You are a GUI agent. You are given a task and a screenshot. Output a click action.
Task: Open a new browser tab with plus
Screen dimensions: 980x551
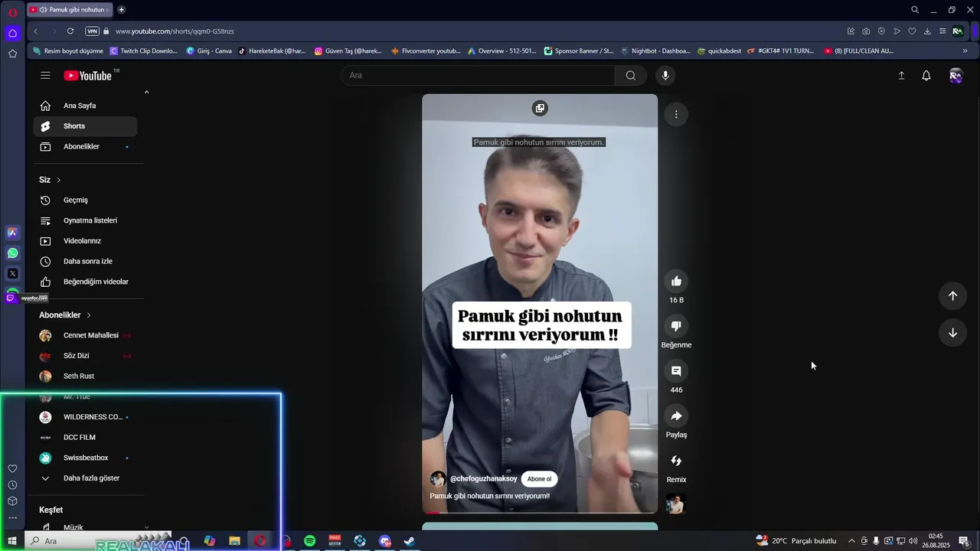click(121, 10)
